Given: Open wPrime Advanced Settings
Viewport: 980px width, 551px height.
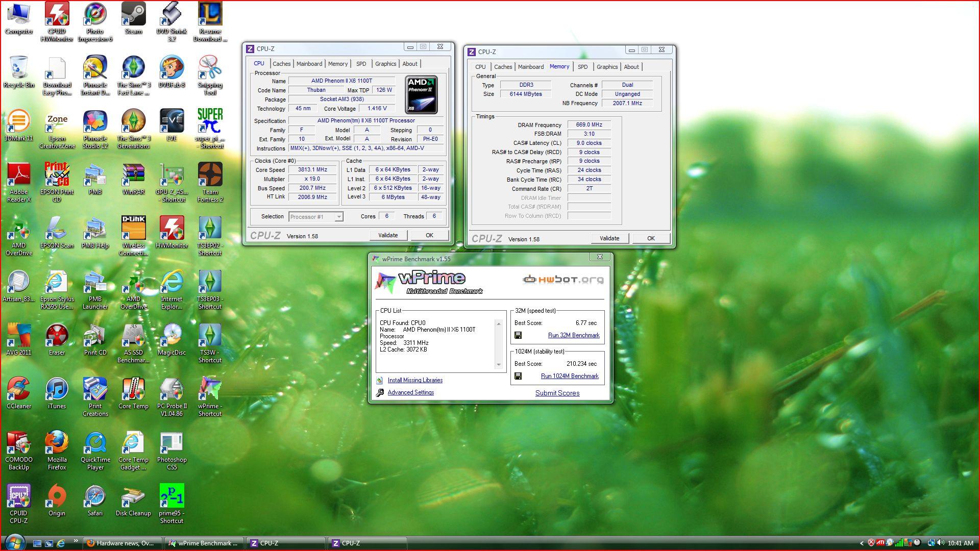Looking at the screenshot, I should tap(410, 392).
